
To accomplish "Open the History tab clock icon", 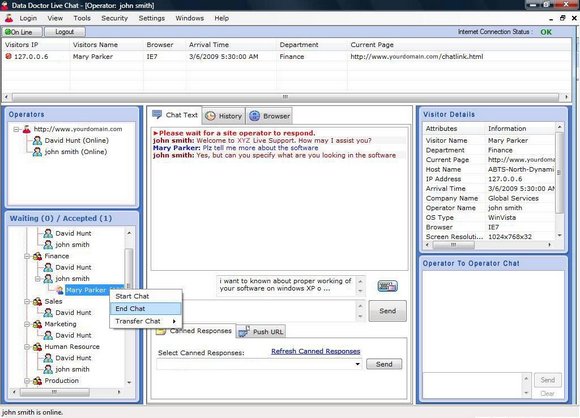I will (x=210, y=116).
